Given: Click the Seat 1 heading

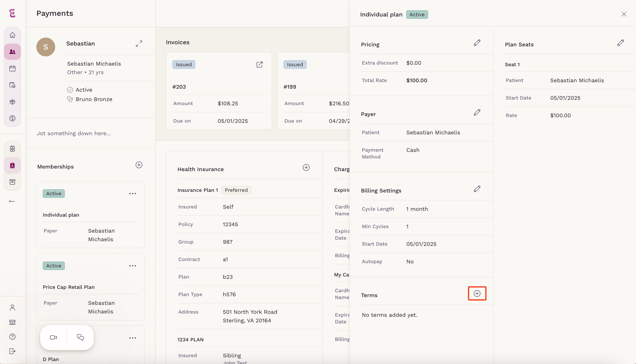Looking at the screenshot, I should coord(512,65).
